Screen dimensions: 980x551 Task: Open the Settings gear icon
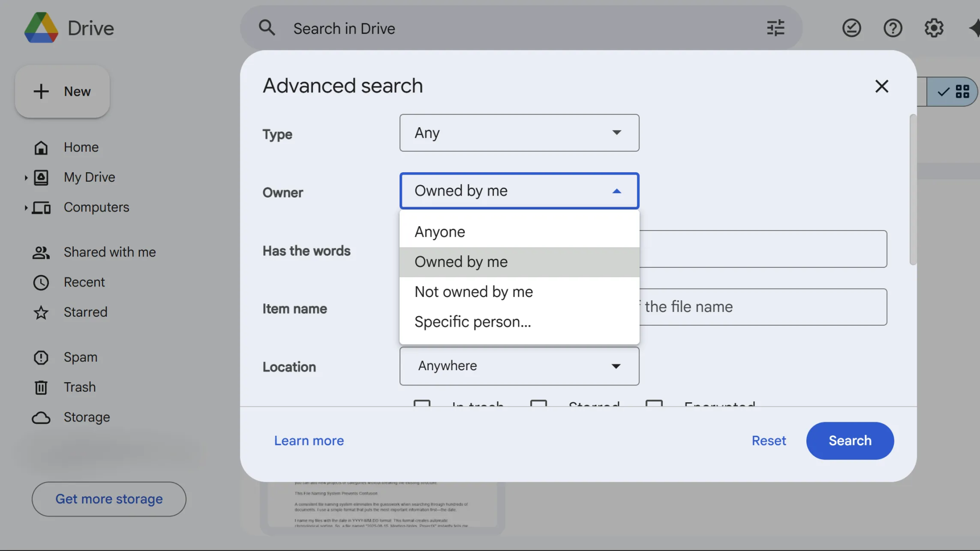pyautogui.click(x=933, y=28)
